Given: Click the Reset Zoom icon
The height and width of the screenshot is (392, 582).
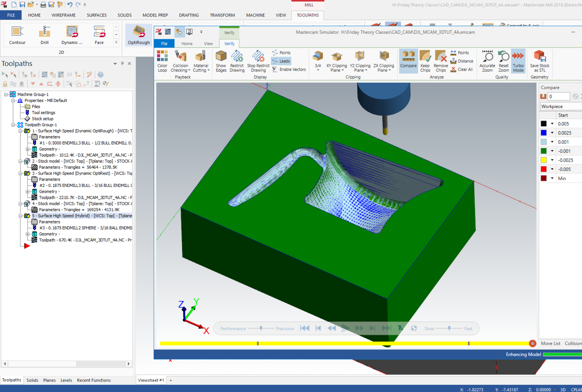Looking at the screenshot, I should 504,61.
